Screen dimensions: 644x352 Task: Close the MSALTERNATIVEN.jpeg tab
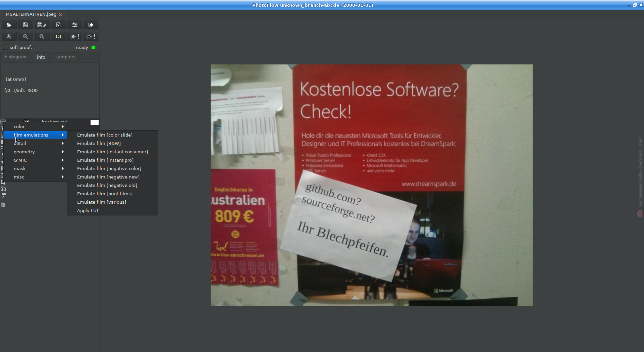point(60,14)
